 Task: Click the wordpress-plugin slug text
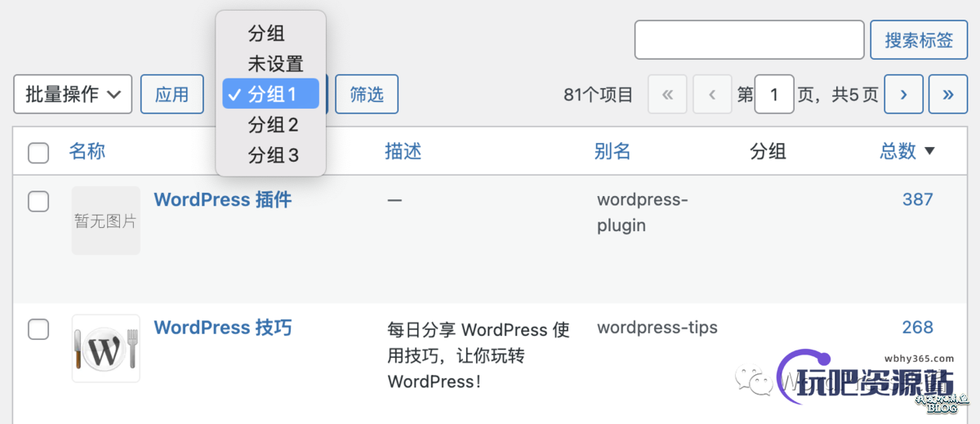pos(643,212)
